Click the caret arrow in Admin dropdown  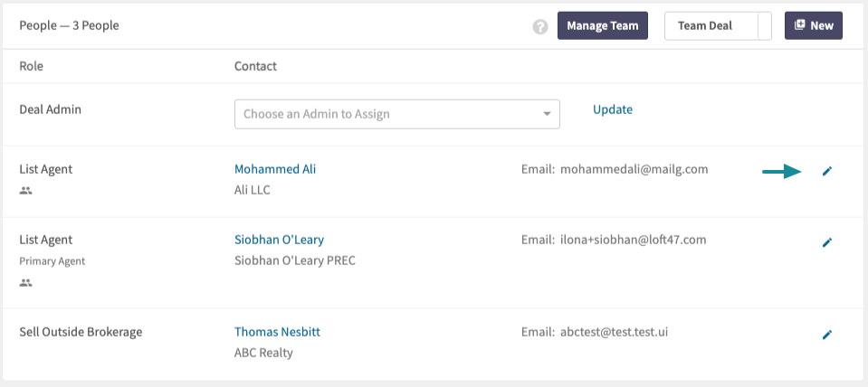coord(547,114)
